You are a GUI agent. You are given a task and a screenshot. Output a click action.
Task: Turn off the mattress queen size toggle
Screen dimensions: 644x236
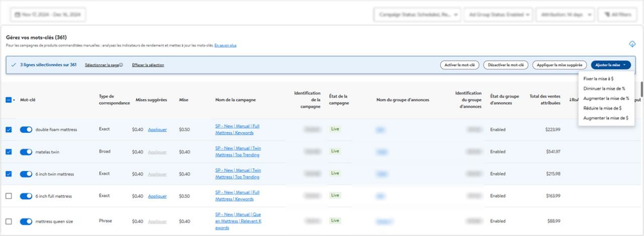[x=26, y=221]
